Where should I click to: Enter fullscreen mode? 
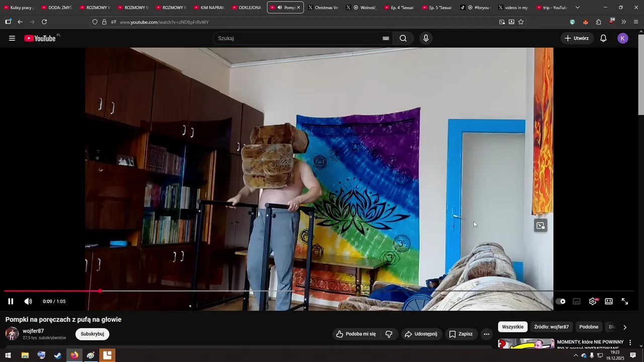(625, 301)
